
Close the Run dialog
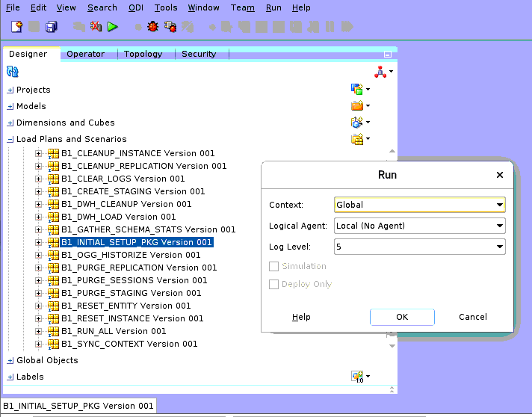pyautogui.click(x=500, y=175)
